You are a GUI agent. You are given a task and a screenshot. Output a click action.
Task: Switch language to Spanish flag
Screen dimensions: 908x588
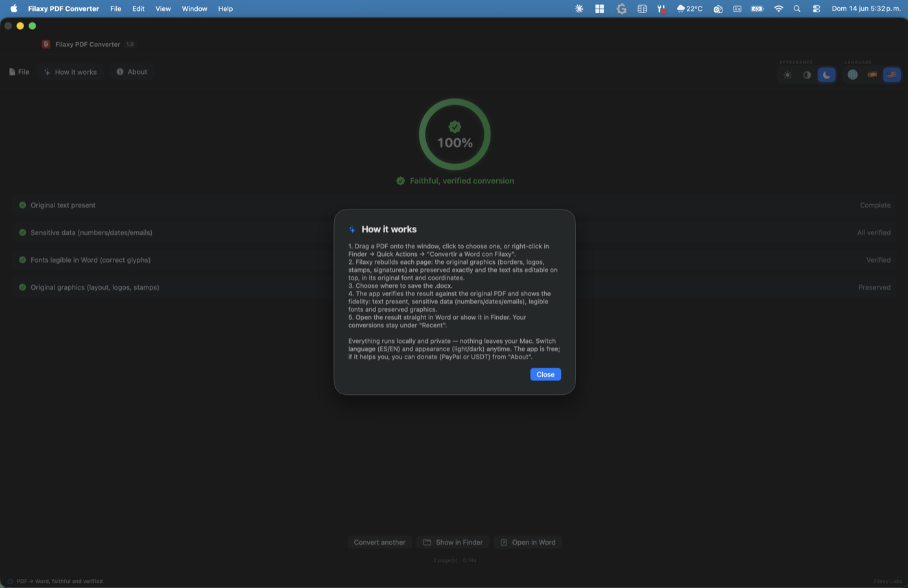coord(872,75)
